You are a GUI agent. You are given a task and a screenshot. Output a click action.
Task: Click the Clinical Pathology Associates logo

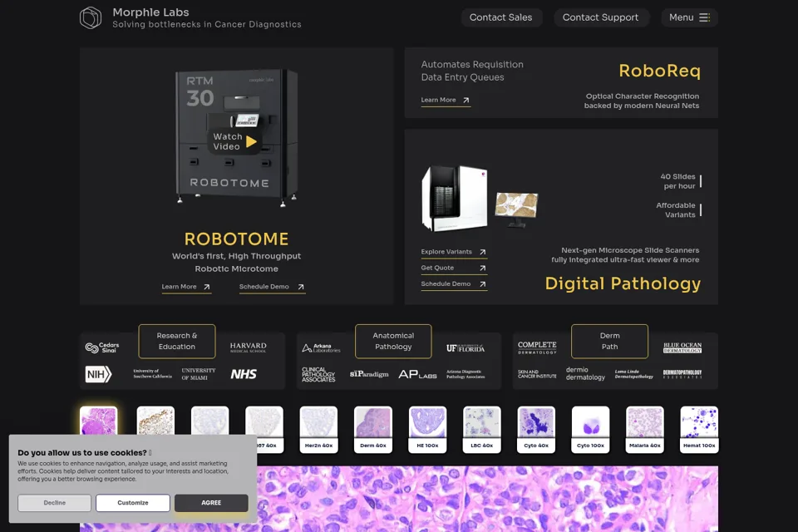click(x=318, y=375)
